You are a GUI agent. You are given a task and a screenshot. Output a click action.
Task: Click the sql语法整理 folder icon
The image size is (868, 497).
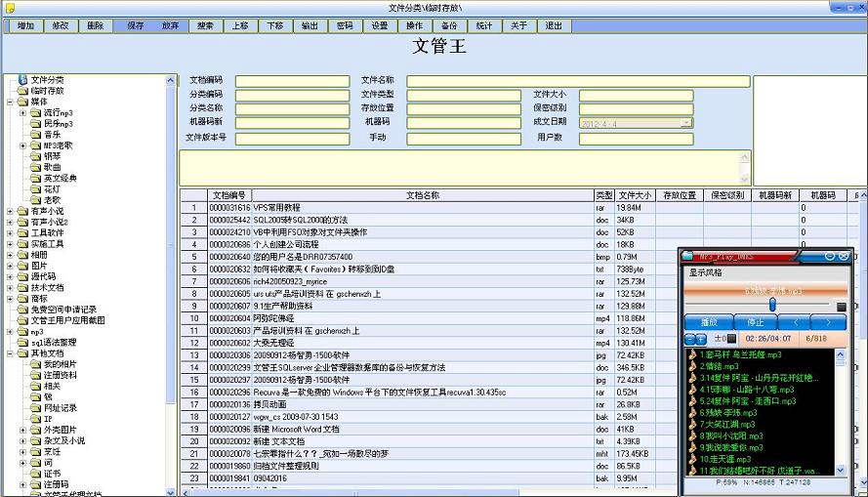point(22,343)
